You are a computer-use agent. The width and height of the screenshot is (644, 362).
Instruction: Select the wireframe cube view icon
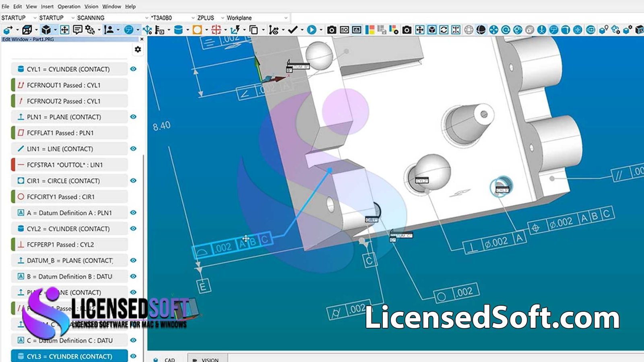(27, 30)
